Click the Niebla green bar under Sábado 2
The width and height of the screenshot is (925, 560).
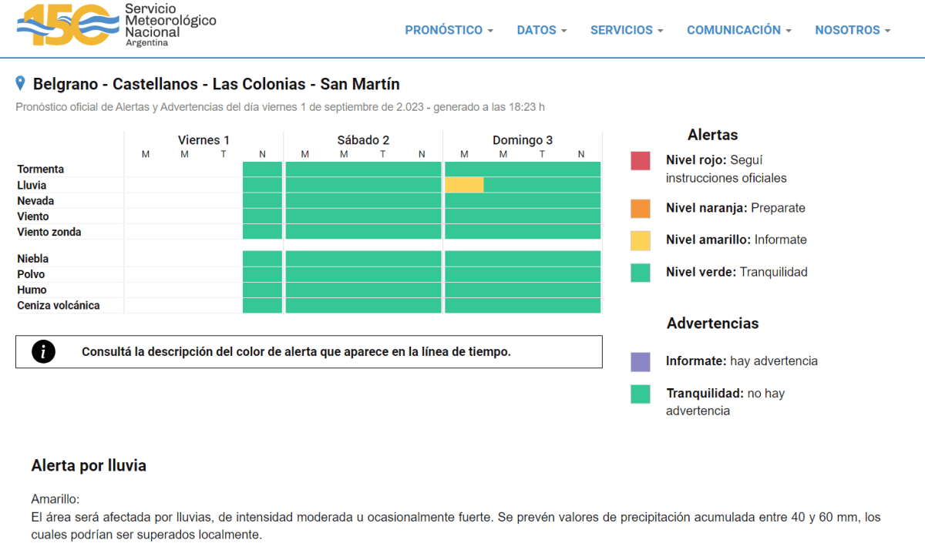coord(363,258)
